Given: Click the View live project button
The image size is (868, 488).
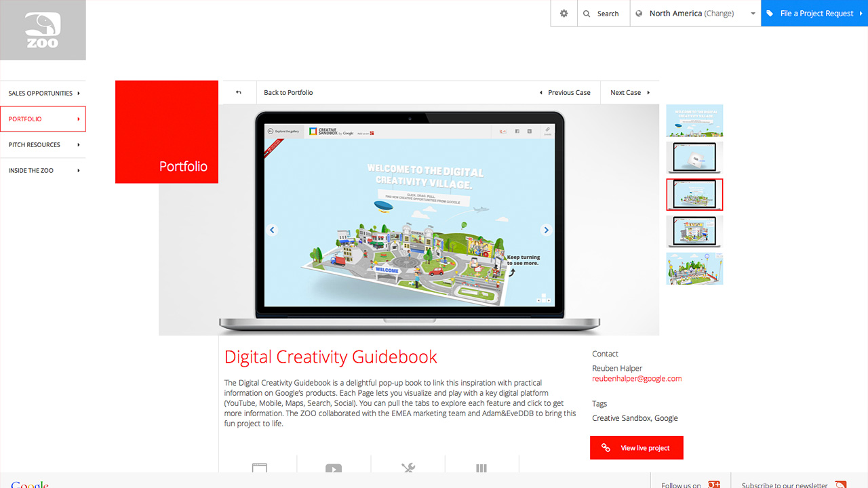Looking at the screenshot, I should pos(637,448).
